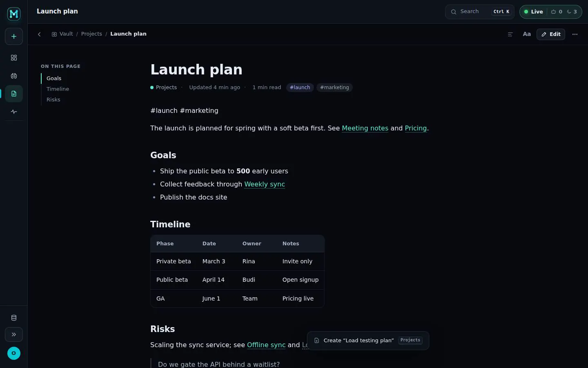The width and height of the screenshot is (588, 368).
Task: Open the three-dot more options menu
Action: click(x=575, y=34)
